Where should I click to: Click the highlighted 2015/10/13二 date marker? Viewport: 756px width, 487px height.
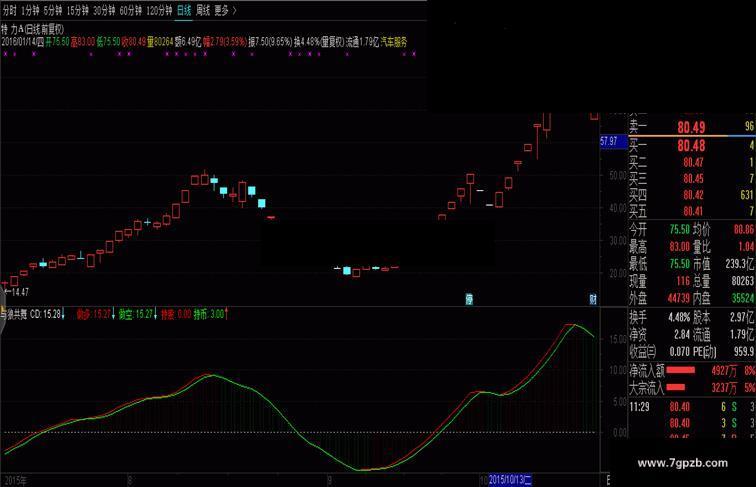pos(510,480)
